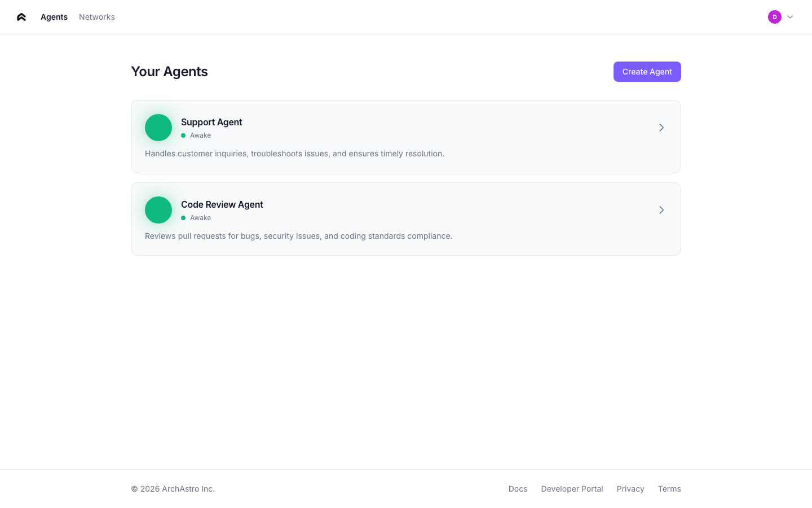Expand the account menu chevron
812x508 pixels.
(790, 17)
